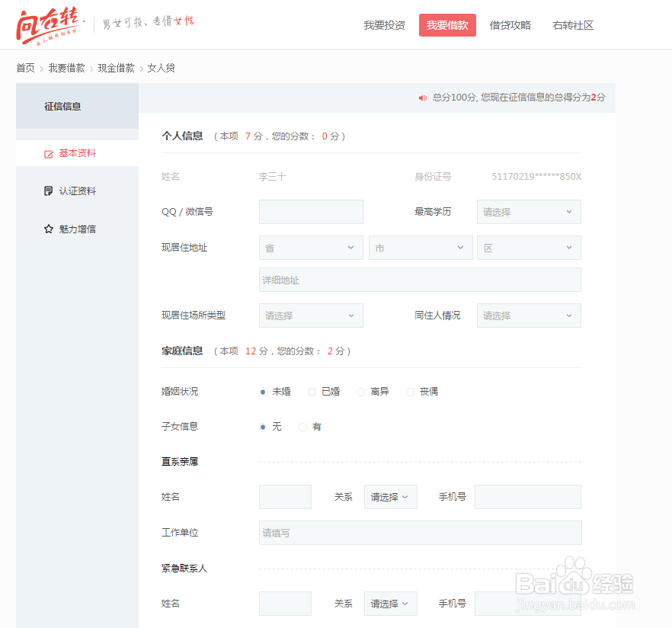The image size is (672, 628).
Task: Open the 省 province selector
Action: 311,247
